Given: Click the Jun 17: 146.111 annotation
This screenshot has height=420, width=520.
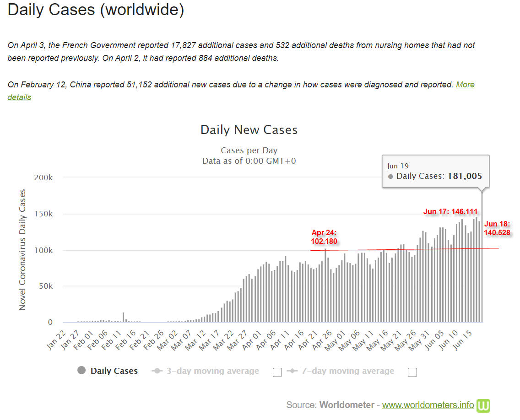Looking at the screenshot, I should click(450, 211).
